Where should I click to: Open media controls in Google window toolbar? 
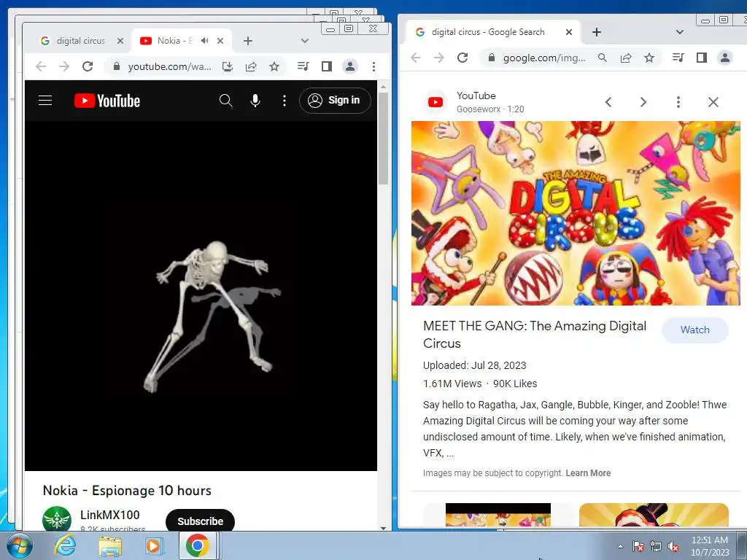click(678, 58)
